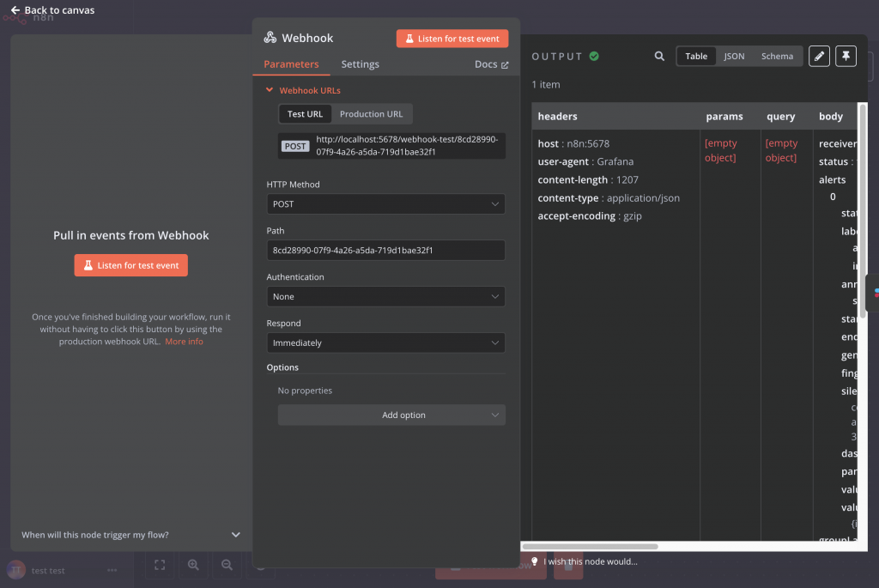
Task: Click the pin output data icon
Action: (846, 56)
